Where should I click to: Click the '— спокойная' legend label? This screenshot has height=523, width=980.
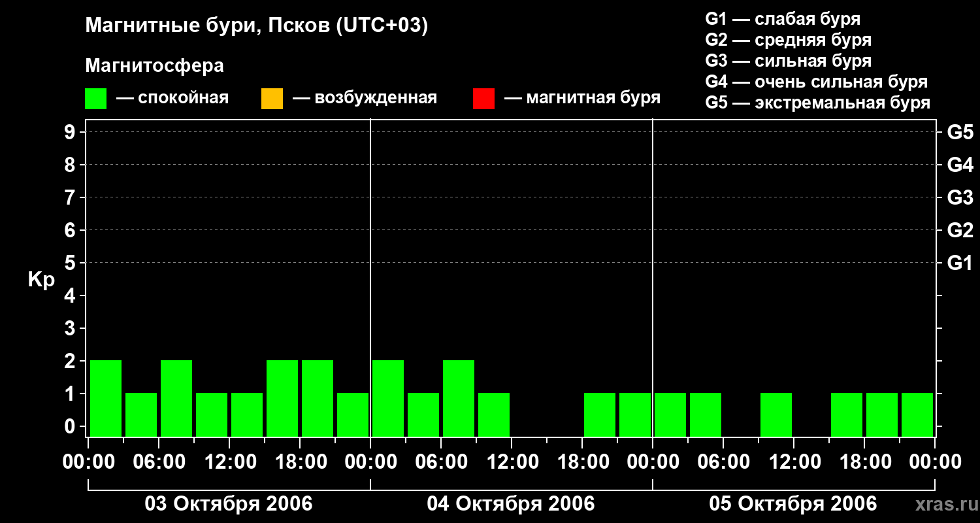172,98
